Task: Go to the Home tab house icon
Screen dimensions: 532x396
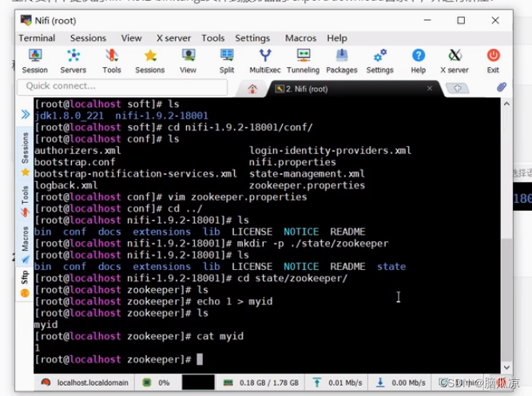Action: click(252, 89)
